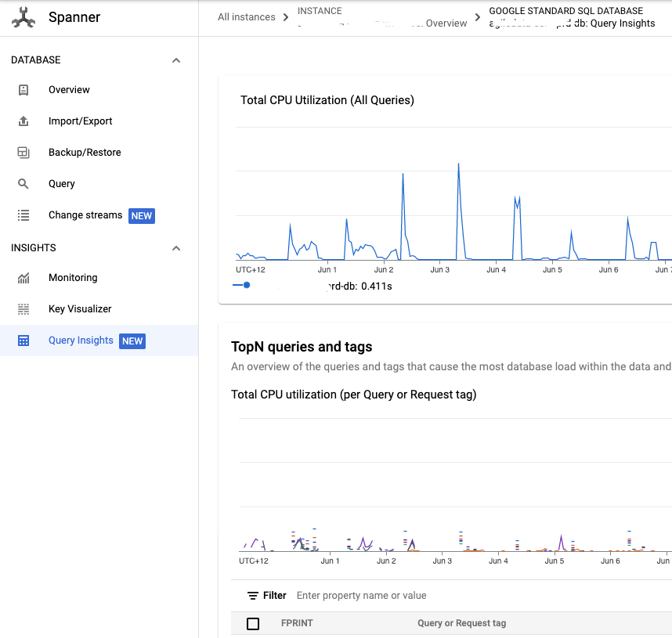This screenshot has width=672, height=638.
Task: Open the Monitoring page
Action: coord(73,278)
